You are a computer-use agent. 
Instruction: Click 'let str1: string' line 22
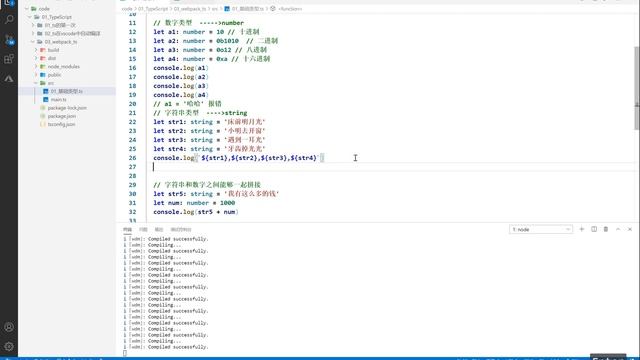[x=209, y=122]
